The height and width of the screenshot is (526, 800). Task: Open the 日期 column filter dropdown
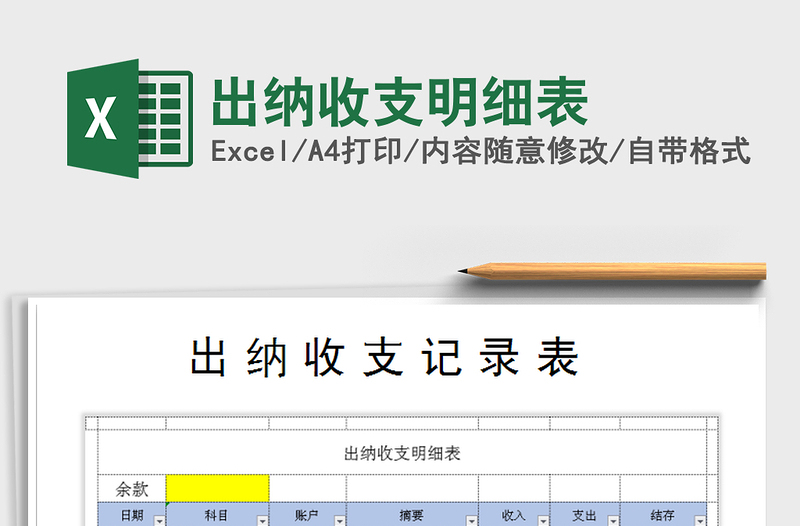[160, 520]
